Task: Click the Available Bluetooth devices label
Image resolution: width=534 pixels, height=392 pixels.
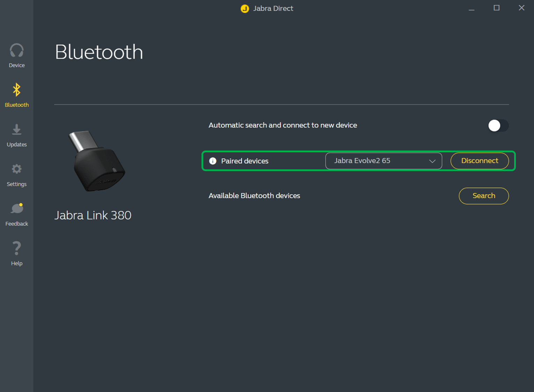Action: tap(254, 196)
